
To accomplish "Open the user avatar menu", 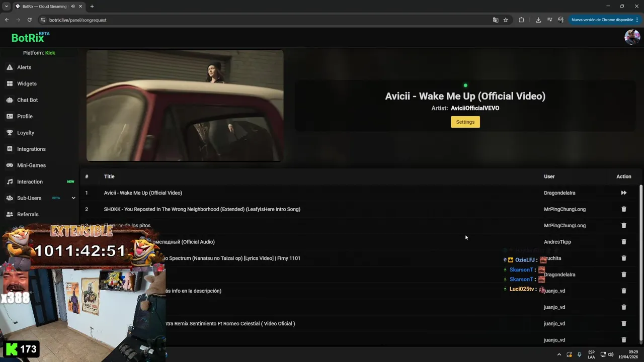I will pos(632,37).
